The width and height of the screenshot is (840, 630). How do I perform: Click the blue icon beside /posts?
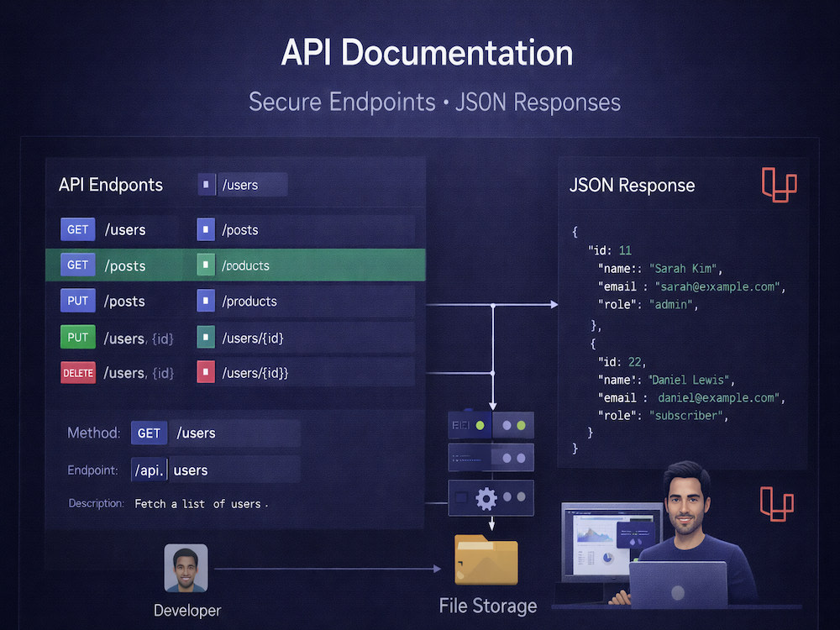tap(206, 229)
